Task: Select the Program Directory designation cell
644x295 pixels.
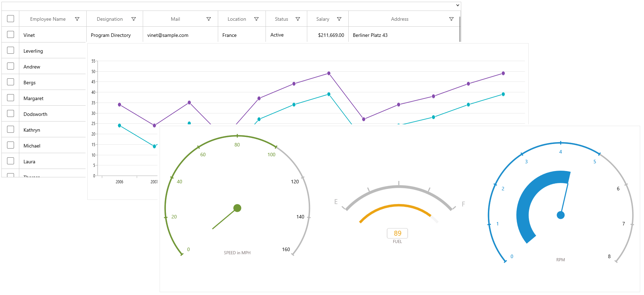Action: click(115, 35)
